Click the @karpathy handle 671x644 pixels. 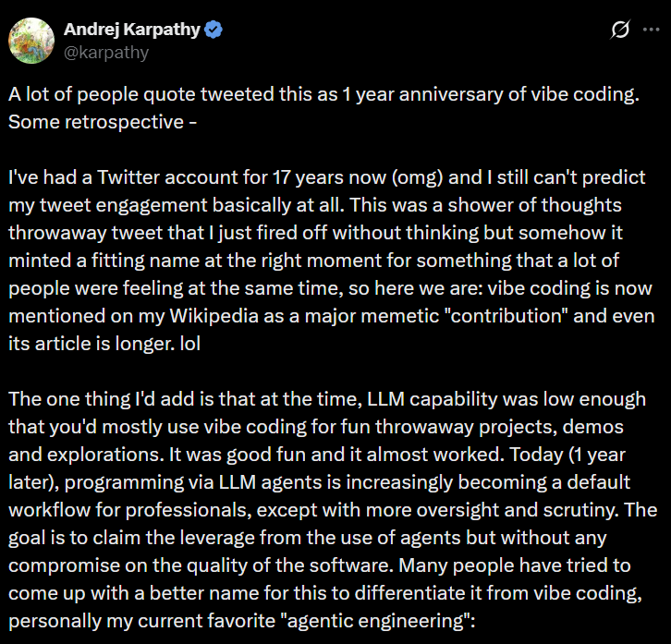[x=105, y=52]
